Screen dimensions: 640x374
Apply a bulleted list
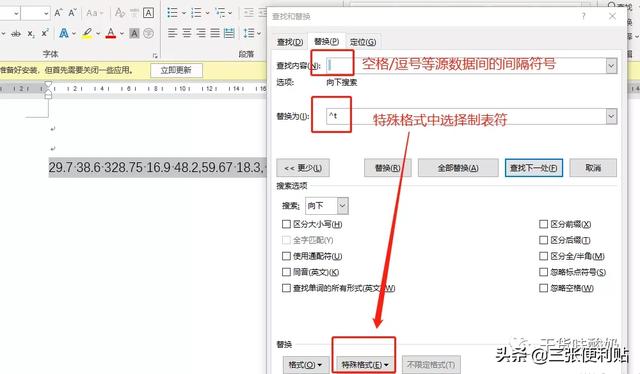pos(172,13)
